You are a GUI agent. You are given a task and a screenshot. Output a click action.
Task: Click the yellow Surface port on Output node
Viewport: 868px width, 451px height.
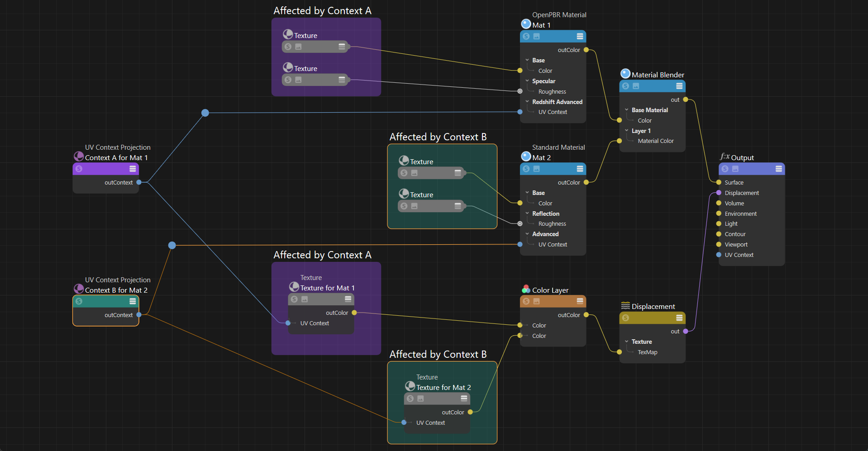pos(719,182)
